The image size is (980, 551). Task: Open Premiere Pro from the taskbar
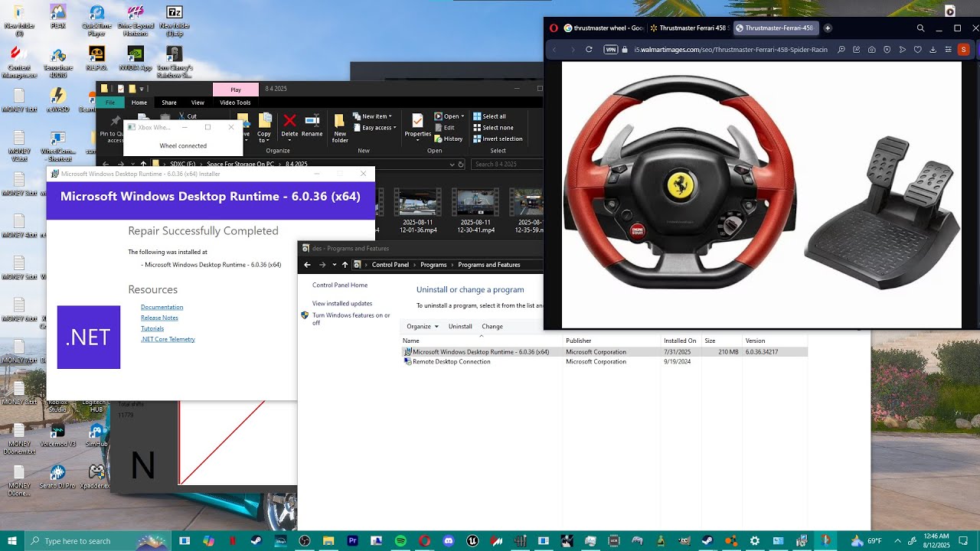click(352, 541)
